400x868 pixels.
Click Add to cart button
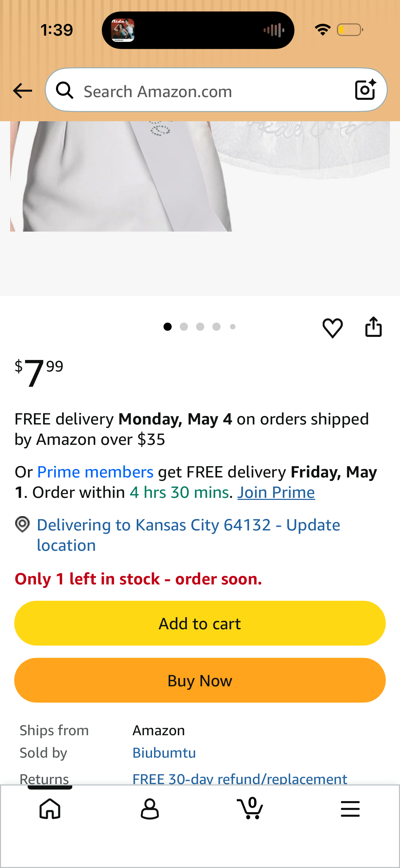200,623
